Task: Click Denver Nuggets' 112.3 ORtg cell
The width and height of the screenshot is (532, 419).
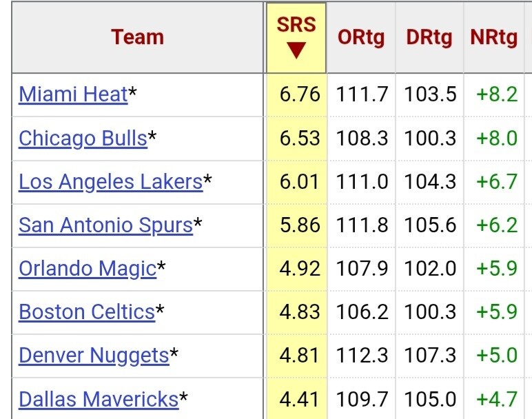Action: point(362,355)
